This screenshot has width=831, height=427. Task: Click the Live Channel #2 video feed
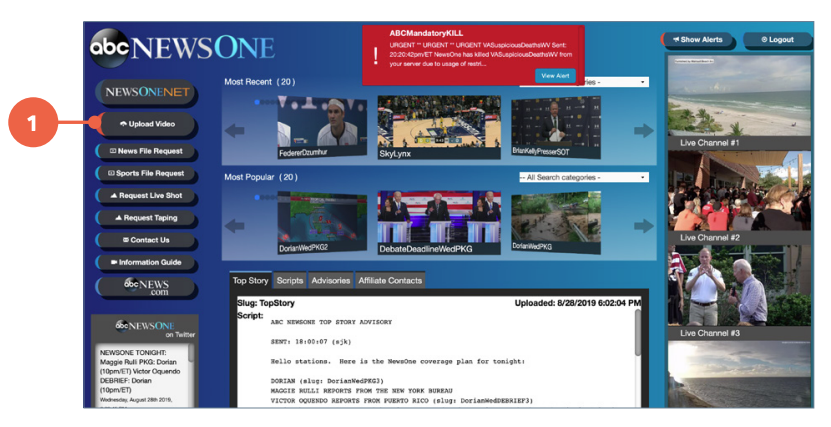[x=739, y=191]
